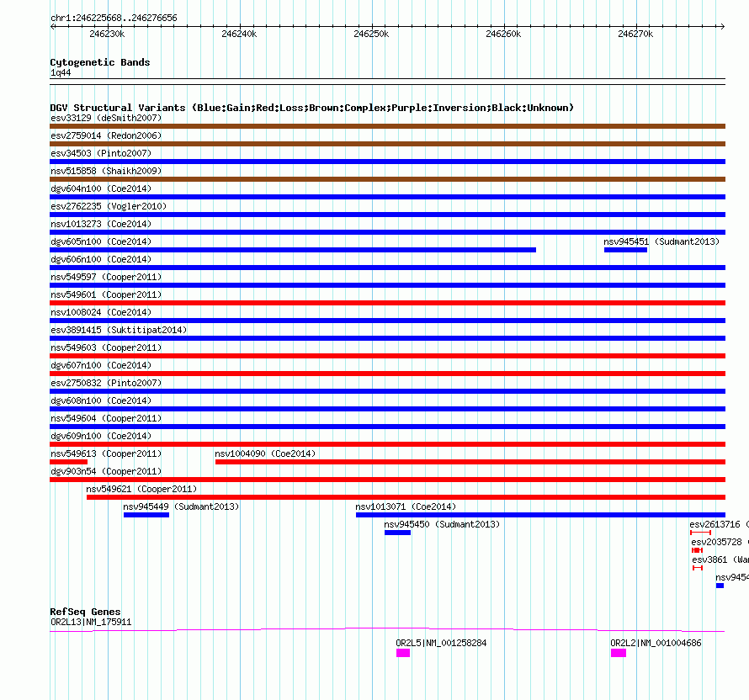Select the esv2750832 (Pinto2007) label
This screenshot has height=700, width=749.
[106, 383]
